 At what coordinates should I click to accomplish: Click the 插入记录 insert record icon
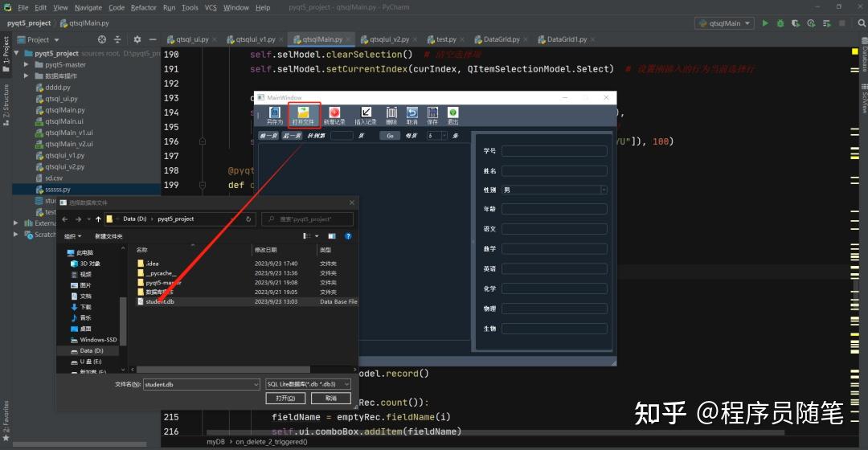click(x=366, y=113)
